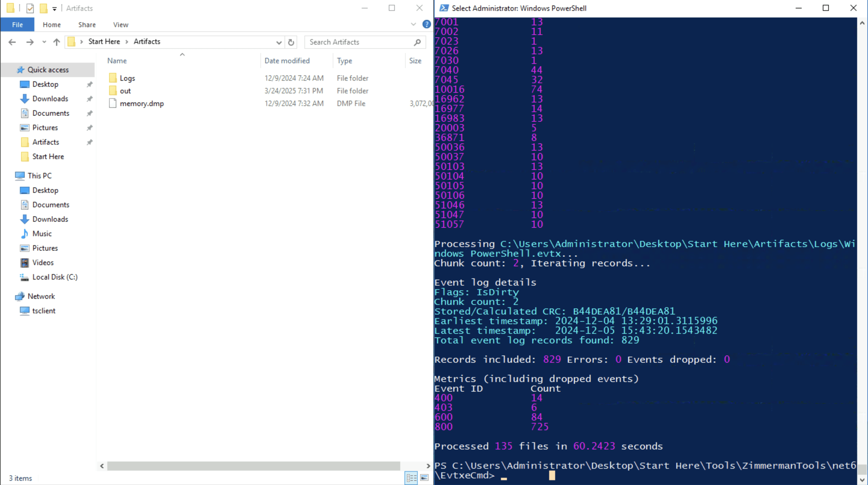
Task: Open the File menu tab
Action: pyautogui.click(x=17, y=25)
